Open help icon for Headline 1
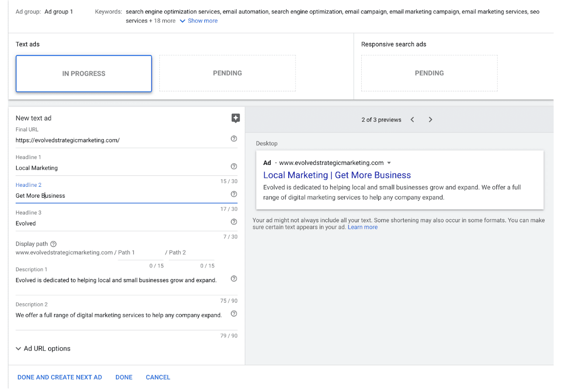This screenshot has width=565, height=392. 234,166
